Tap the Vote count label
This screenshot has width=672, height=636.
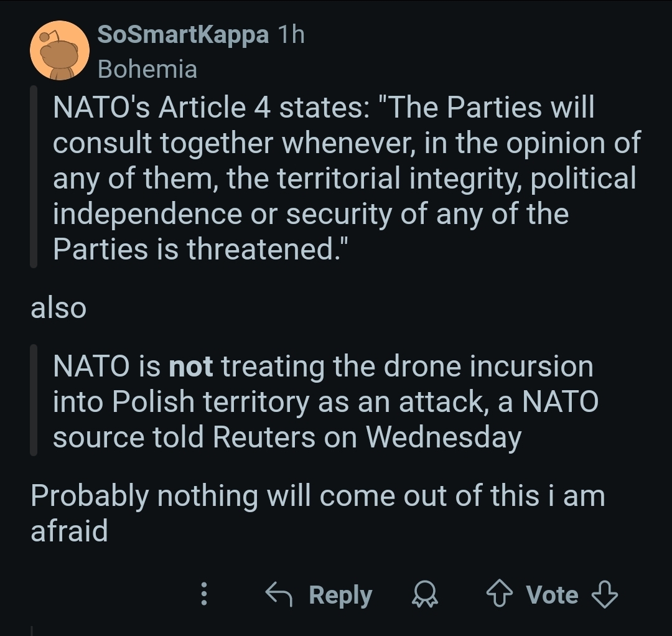[x=552, y=595]
